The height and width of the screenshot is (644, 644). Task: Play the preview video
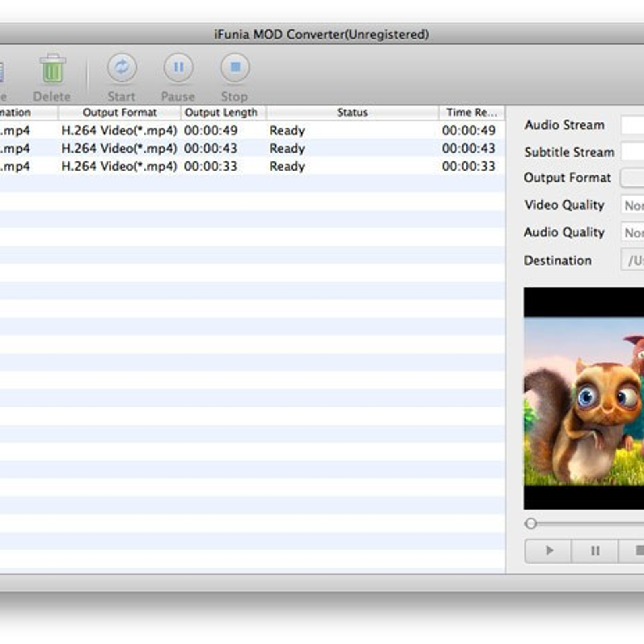548,550
